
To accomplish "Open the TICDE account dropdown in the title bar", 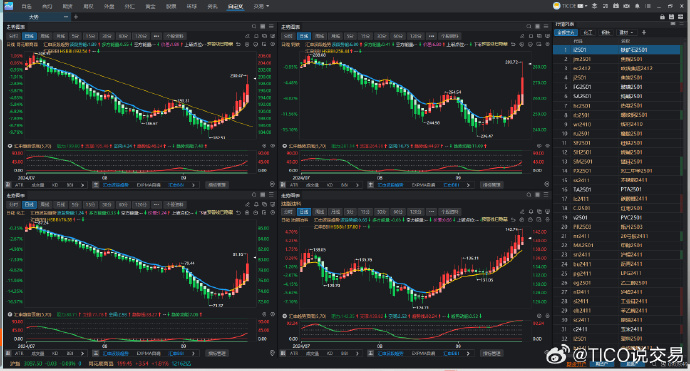I will tap(574, 6).
